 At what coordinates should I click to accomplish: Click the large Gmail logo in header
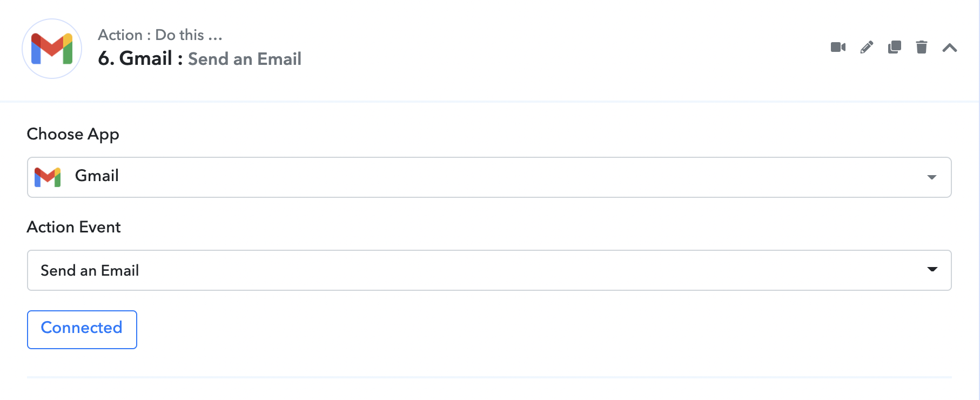tap(52, 49)
